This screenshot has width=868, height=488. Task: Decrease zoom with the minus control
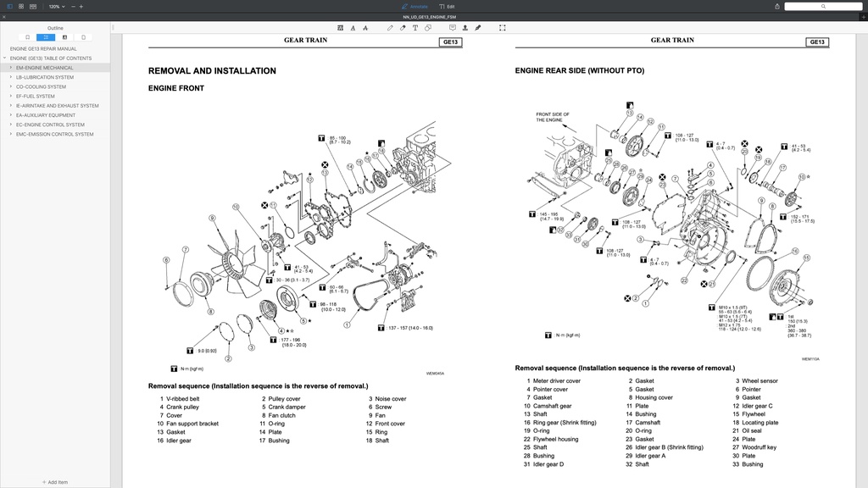point(71,7)
